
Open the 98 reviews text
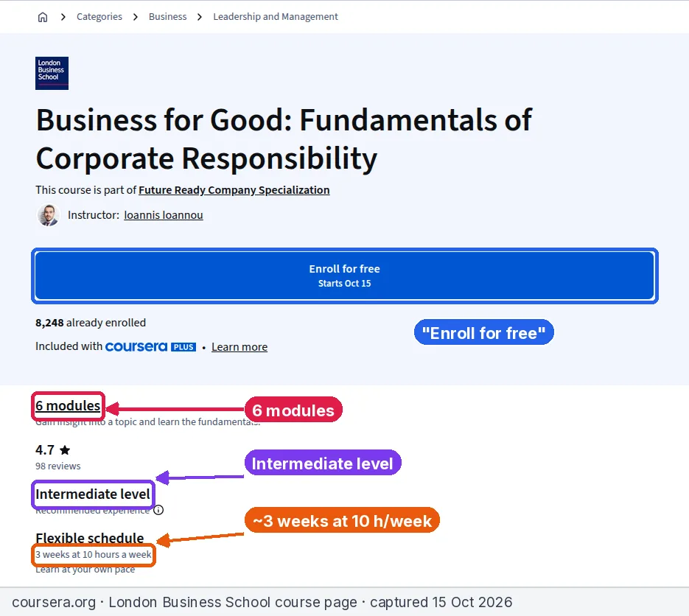[58, 466]
